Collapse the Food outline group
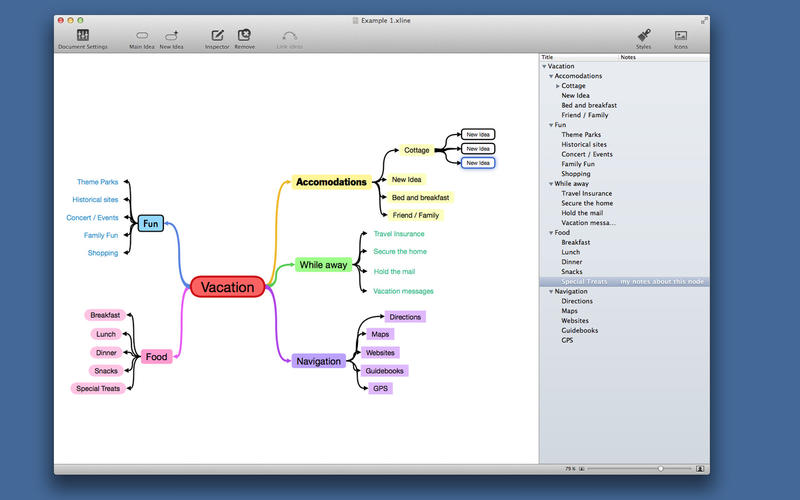Image resolution: width=800 pixels, height=500 pixels. pos(551,233)
